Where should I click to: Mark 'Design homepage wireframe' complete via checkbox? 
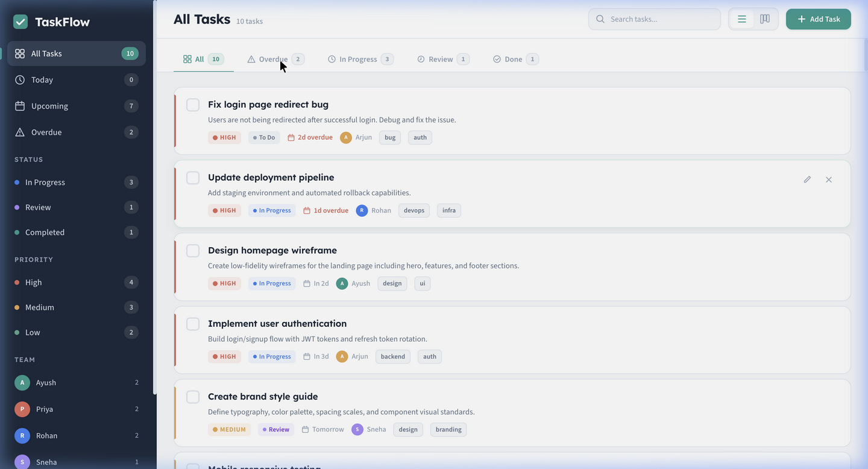(x=193, y=250)
